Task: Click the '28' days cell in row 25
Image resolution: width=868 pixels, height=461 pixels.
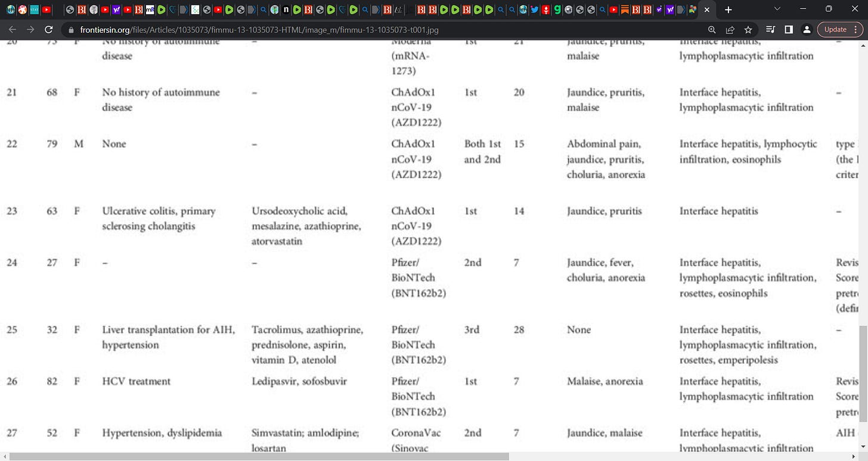Action: (x=519, y=330)
